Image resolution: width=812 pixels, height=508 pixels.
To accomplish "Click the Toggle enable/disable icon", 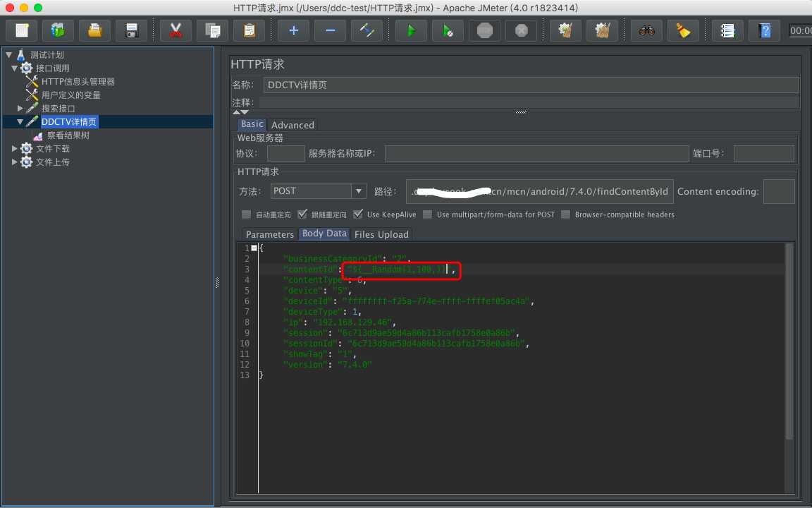I will (367, 30).
